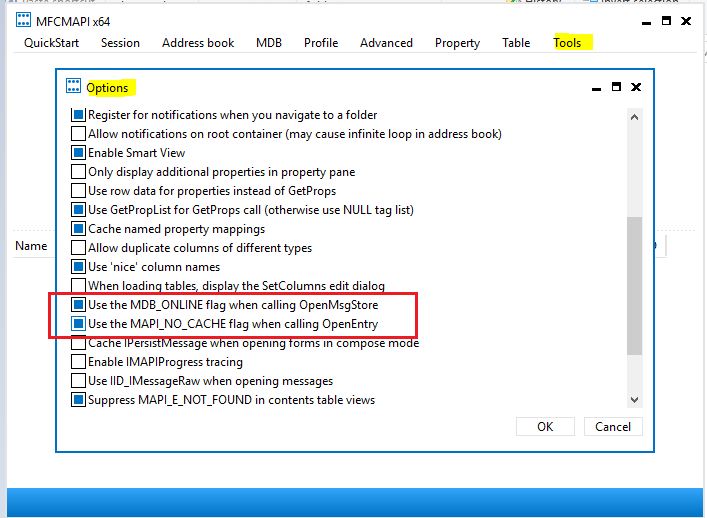Image resolution: width=707 pixels, height=518 pixels.
Task: Toggle Use the MDB_ONLINE flag checkbox
Action: pos(78,305)
